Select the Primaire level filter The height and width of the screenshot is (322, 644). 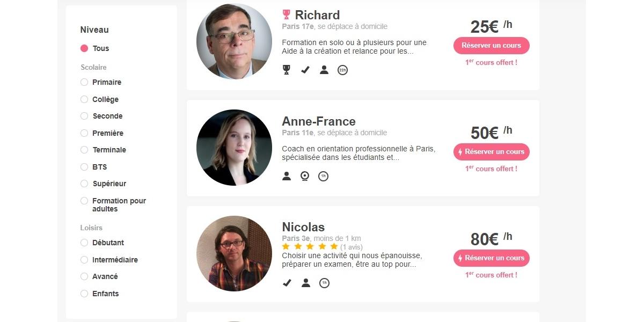(x=84, y=82)
